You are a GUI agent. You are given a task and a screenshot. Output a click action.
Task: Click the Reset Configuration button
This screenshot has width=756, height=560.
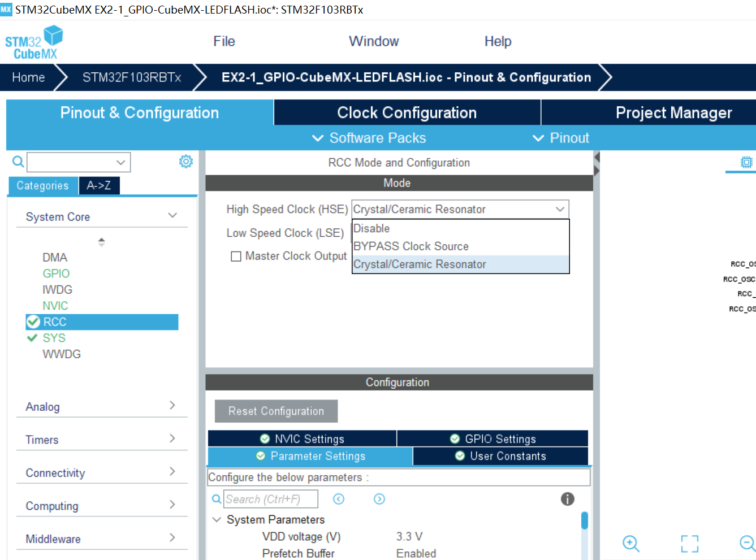tap(276, 411)
